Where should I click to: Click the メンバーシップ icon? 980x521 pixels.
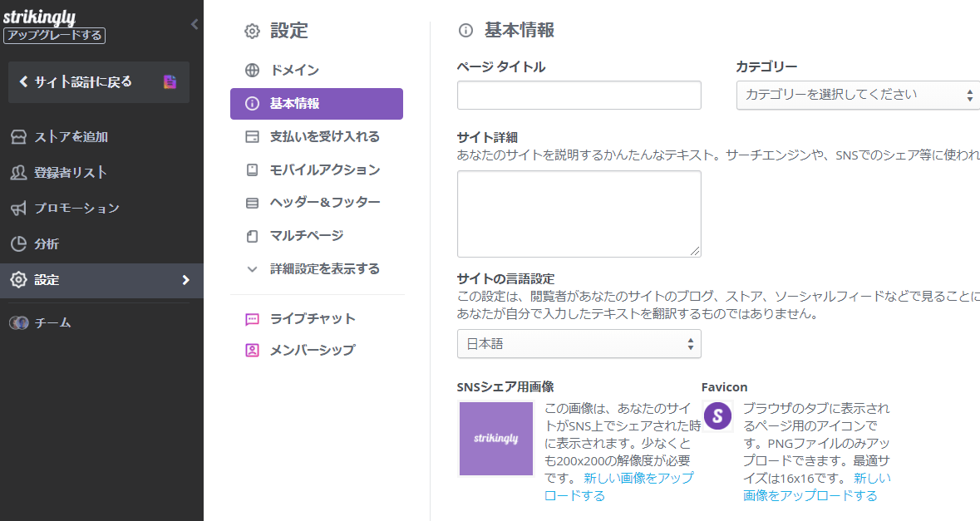pyautogui.click(x=253, y=350)
